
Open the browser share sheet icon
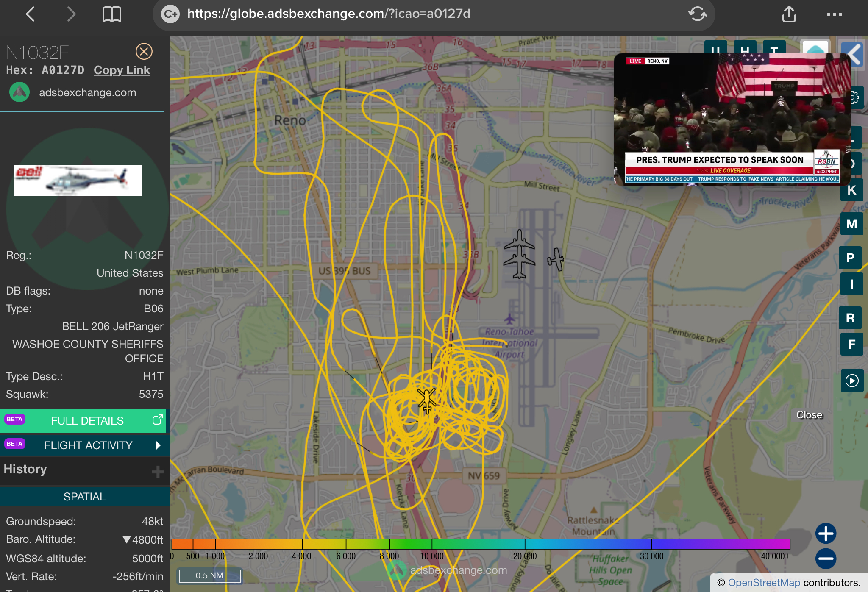[789, 14]
